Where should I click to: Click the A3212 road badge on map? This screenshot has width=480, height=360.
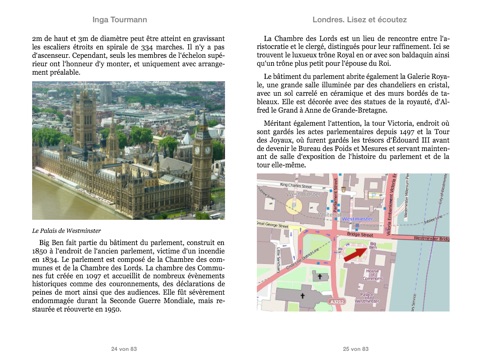click(336, 301)
